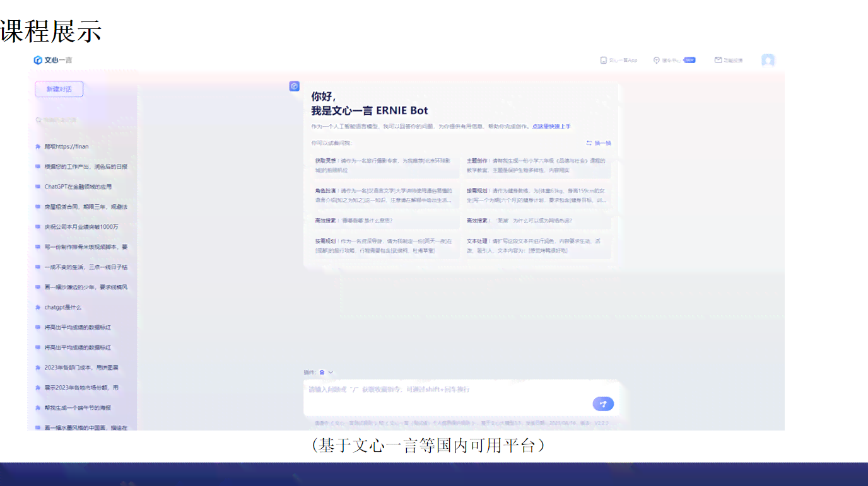Open conversation chatgpt是什么

coord(63,308)
